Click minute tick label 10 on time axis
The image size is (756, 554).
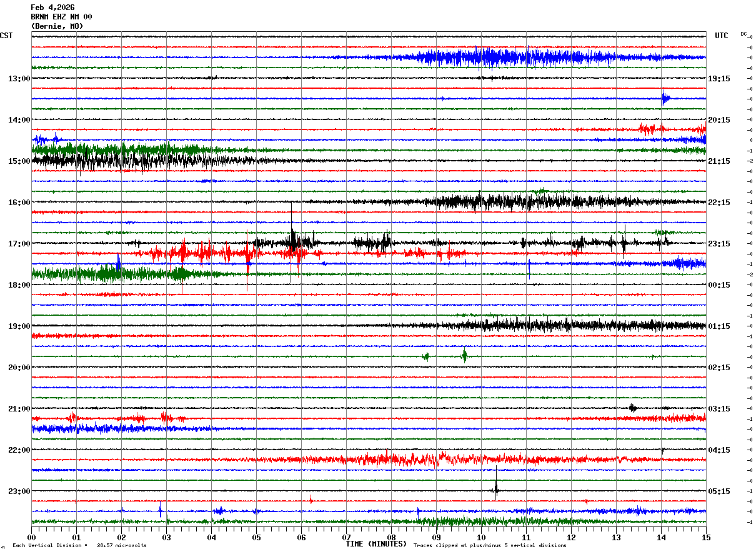(x=481, y=537)
